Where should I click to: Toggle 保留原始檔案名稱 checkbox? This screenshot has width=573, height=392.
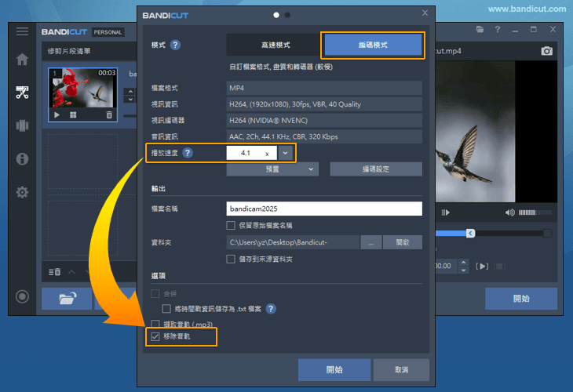231,225
